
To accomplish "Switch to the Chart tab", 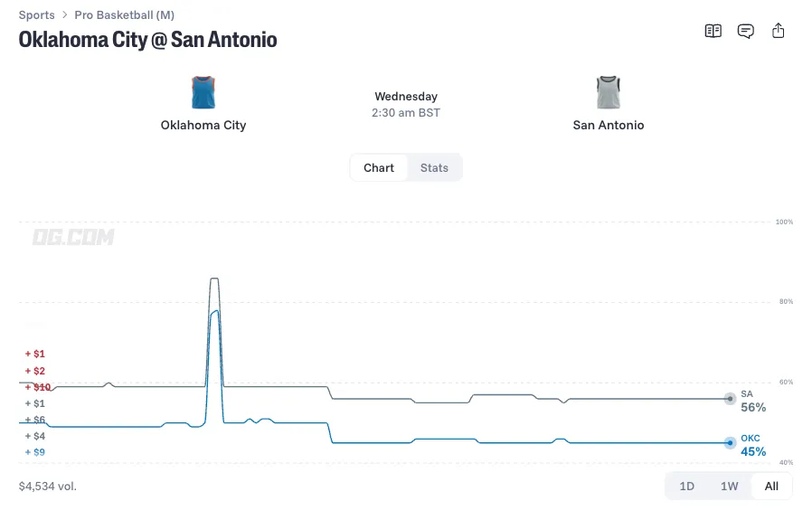I will click(379, 167).
